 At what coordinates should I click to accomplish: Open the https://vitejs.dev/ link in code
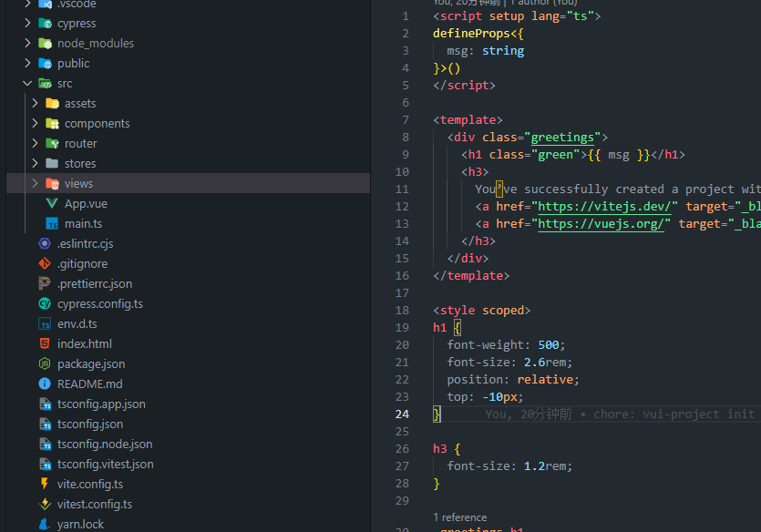604,207
